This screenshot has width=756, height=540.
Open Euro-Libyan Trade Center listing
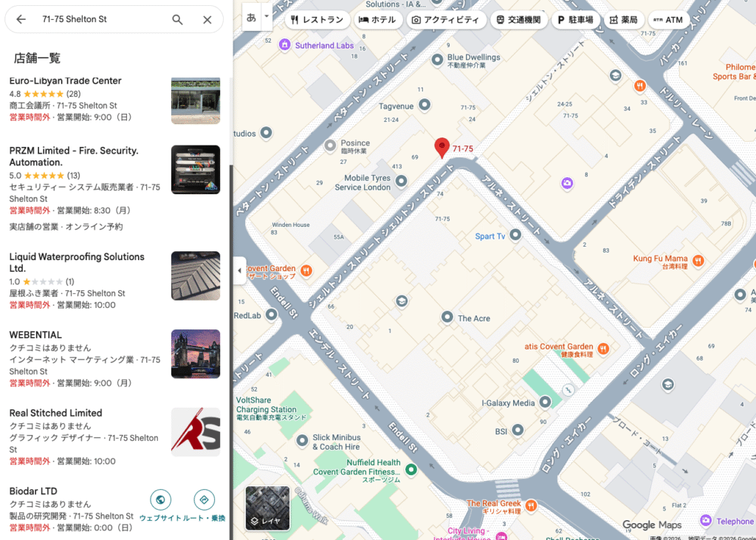[x=66, y=81]
